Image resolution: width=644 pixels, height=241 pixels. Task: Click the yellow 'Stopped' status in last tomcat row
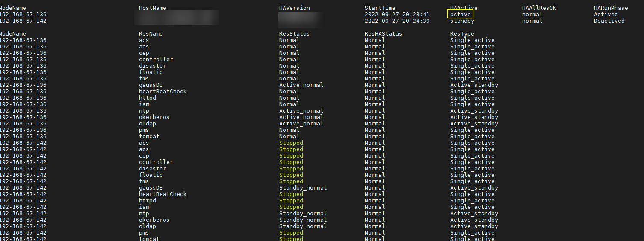pyautogui.click(x=291, y=238)
